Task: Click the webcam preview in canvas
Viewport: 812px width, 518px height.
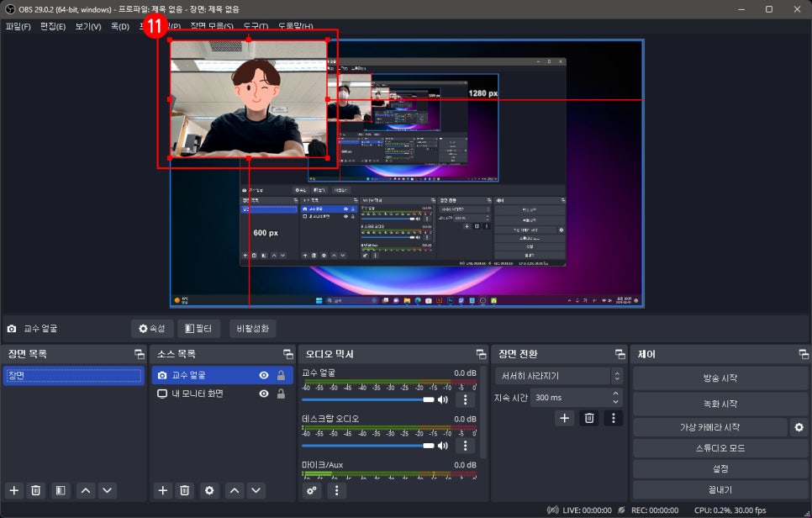Action: 249,99
